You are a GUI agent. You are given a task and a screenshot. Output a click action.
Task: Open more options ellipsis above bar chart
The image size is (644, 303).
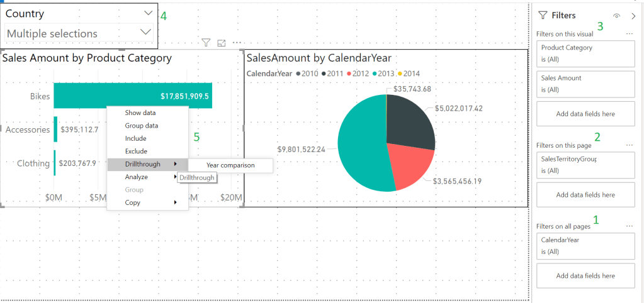pyautogui.click(x=237, y=43)
